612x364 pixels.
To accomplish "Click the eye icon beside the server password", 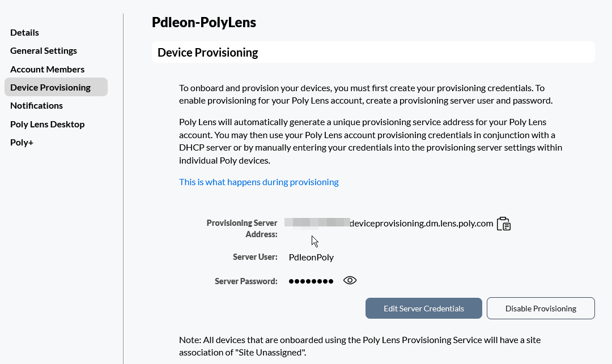I will (350, 280).
